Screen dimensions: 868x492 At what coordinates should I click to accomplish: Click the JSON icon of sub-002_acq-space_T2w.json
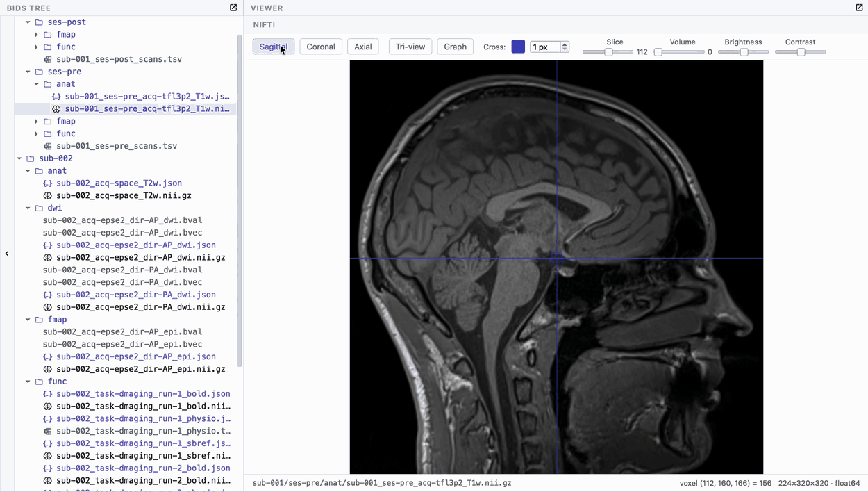point(48,183)
